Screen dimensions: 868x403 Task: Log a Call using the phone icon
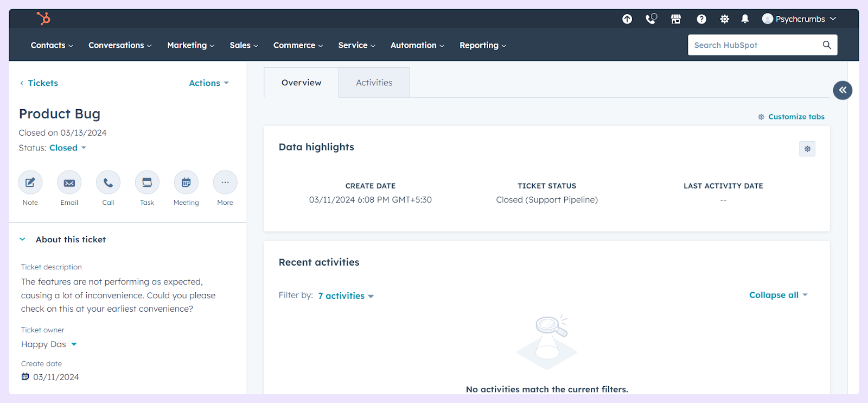[x=108, y=182]
